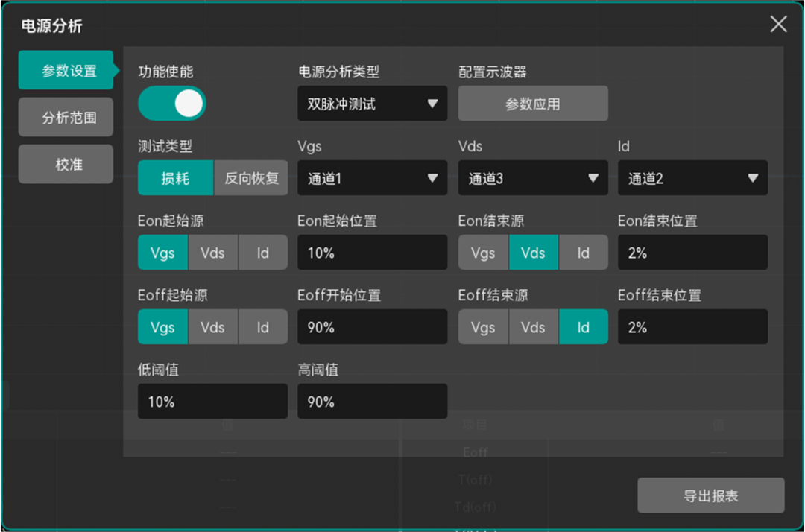The width and height of the screenshot is (805, 532).
Task: Open the Vds channel dropdown showing 通道3
Action: click(533, 177)
